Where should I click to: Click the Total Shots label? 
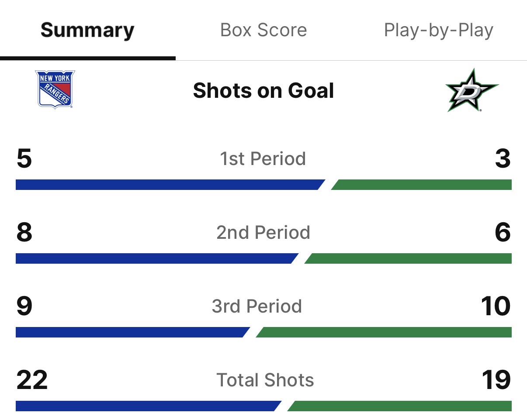(x=265, y=380)
